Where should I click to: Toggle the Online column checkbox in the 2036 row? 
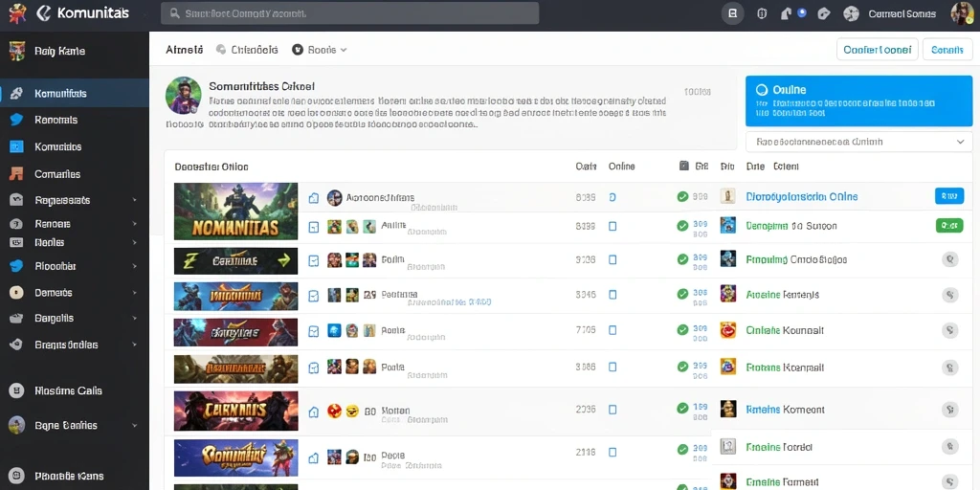coord(612,410)
